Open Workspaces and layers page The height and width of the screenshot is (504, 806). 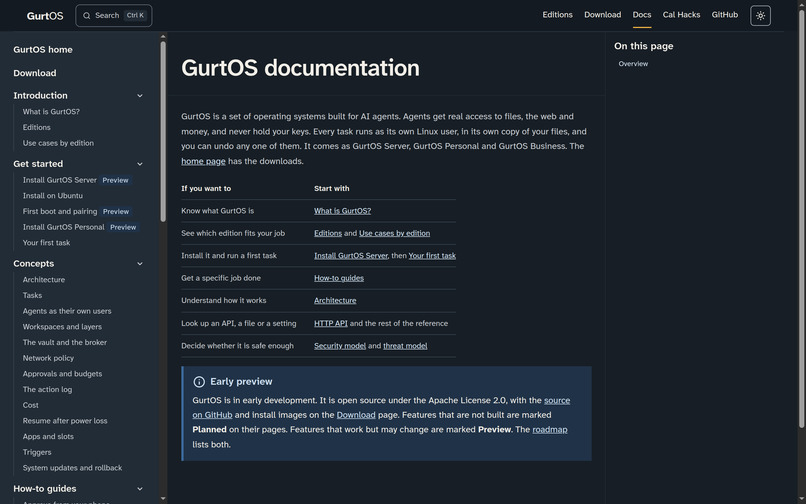tap(62, 327)
